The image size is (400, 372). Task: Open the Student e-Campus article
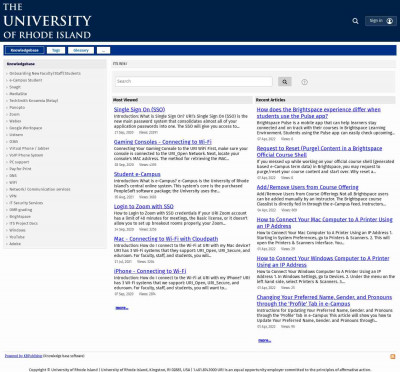137,174
